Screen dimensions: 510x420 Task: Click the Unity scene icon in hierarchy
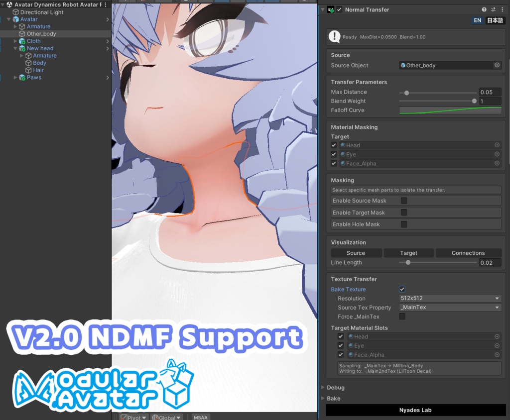click(x=9, y=4)
